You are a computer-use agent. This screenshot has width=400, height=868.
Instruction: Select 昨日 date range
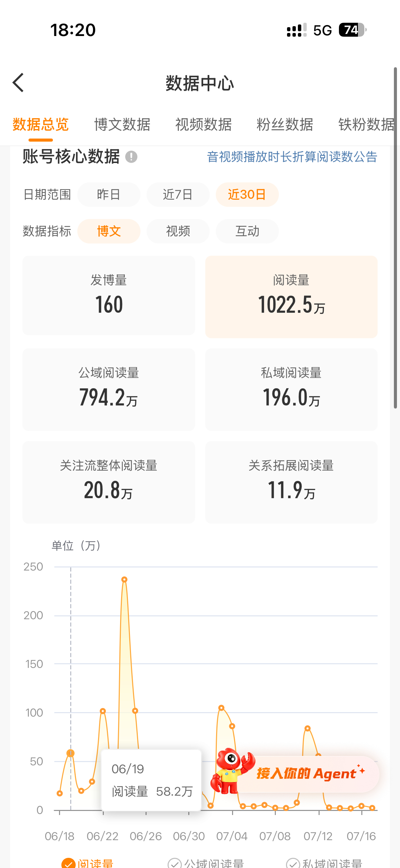point(109,195)
